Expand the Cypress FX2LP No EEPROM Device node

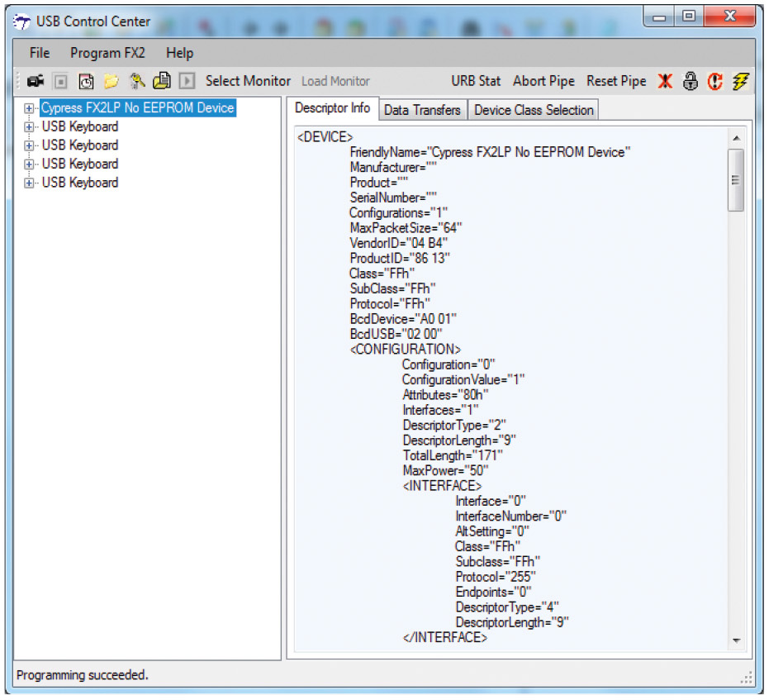[x=30, y=108]
